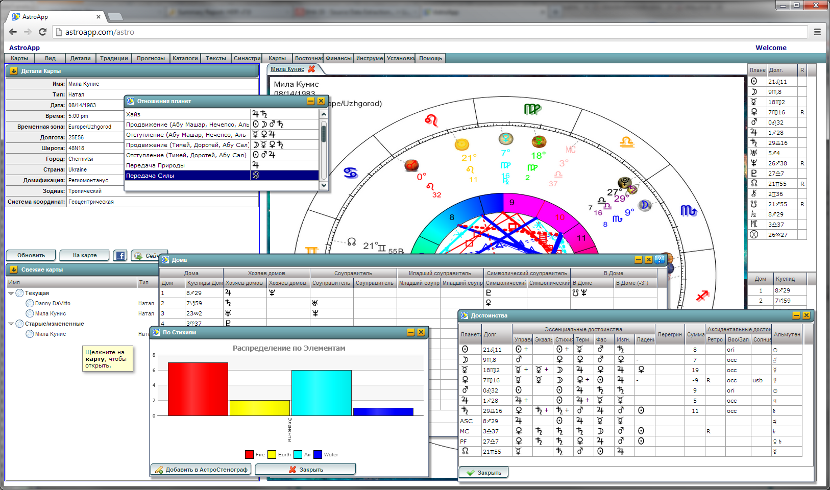Image resolution: width=830 pixels, height=490 pixels.
Task: Close the Мила Кунис chart tab
Action: 311,69
